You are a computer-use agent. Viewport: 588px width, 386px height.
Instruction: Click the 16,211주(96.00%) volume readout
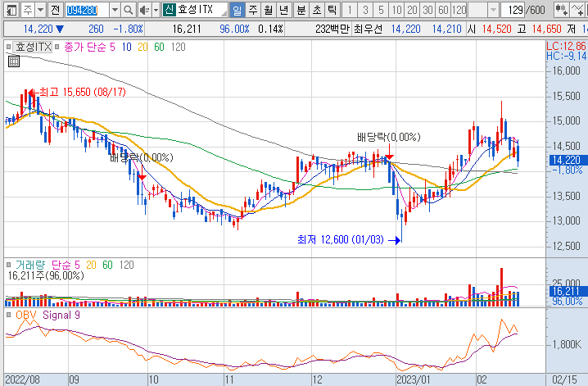pyautogui.click(x=46, y=275)
